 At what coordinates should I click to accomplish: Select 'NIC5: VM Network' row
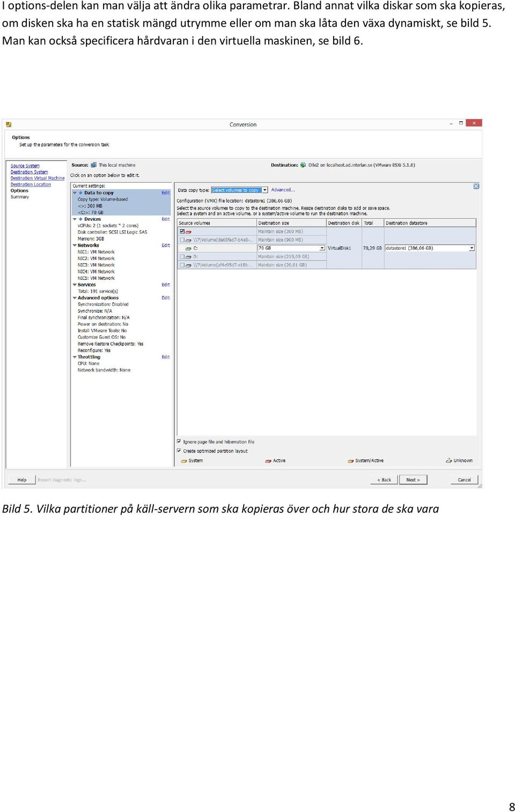tap(96, 278)
